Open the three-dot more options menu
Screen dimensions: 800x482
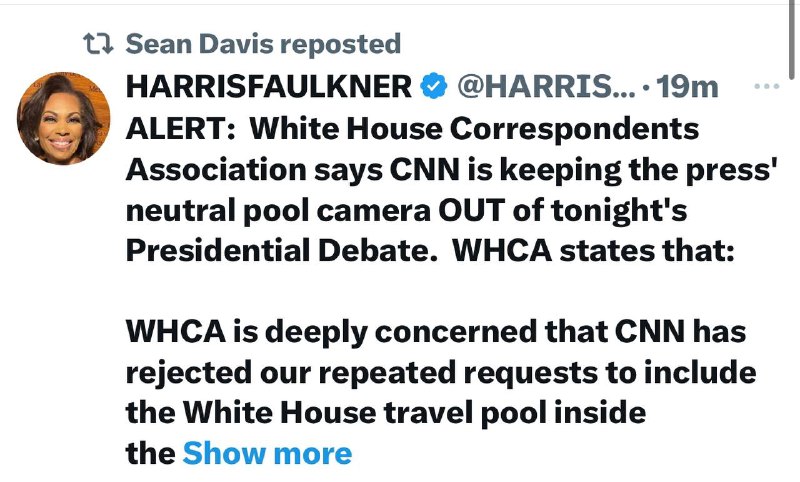click(766, 87)
